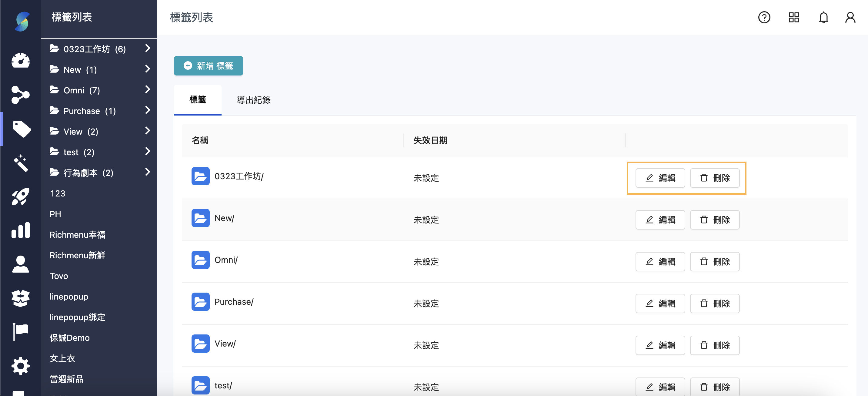Select the rocket campaign icon
The width and height of the screenshot is (868, 396).
coord(21,197)
